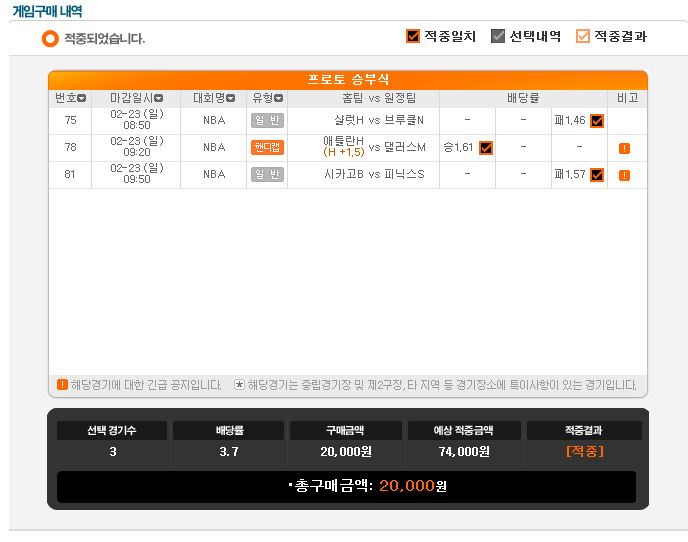Sort by 번호 column arrow
688x542 pixels.
click(82, 98)
